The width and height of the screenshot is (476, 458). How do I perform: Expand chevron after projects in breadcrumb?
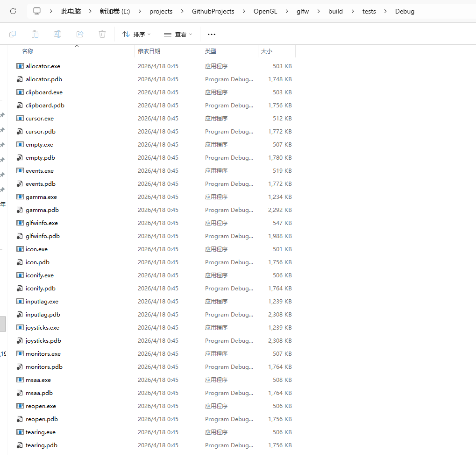click(182, 11)
